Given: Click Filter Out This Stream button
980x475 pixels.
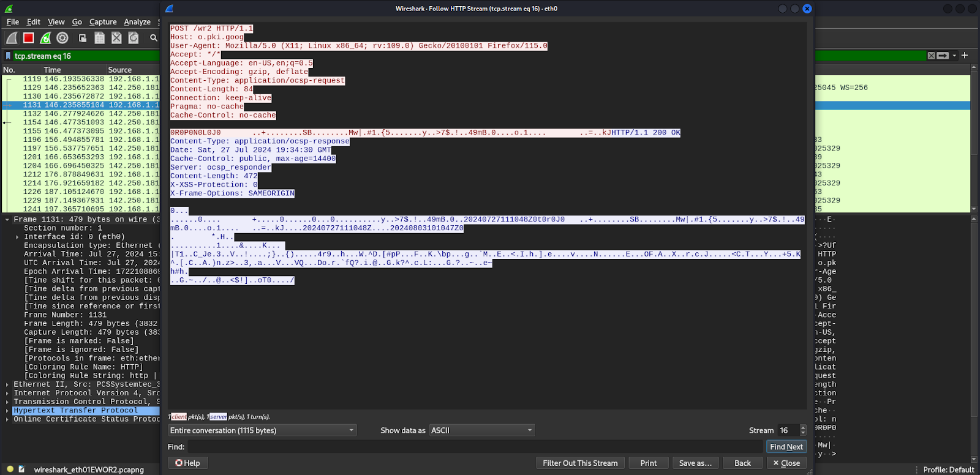Looking at the screenshot, I should tap(580, 463).
